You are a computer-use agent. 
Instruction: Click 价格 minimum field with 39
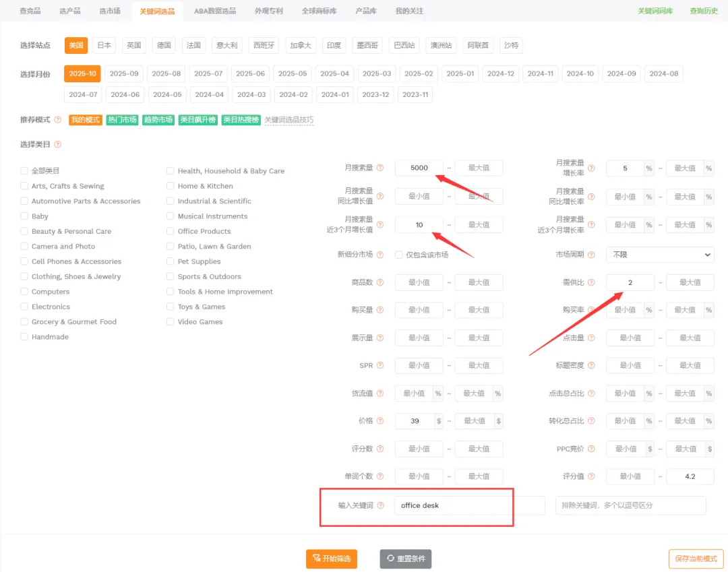[x=415, y=421]
